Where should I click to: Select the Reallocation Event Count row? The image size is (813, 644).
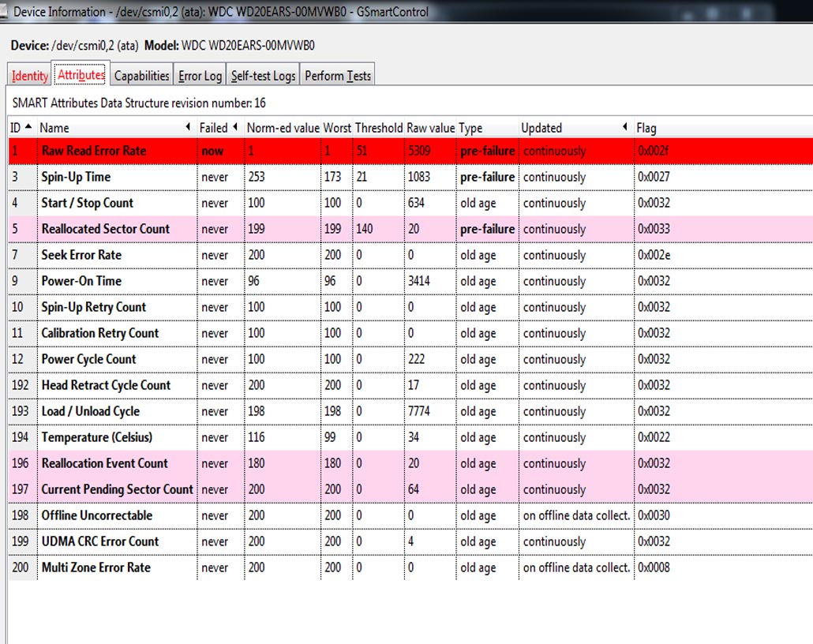(410, 463)
